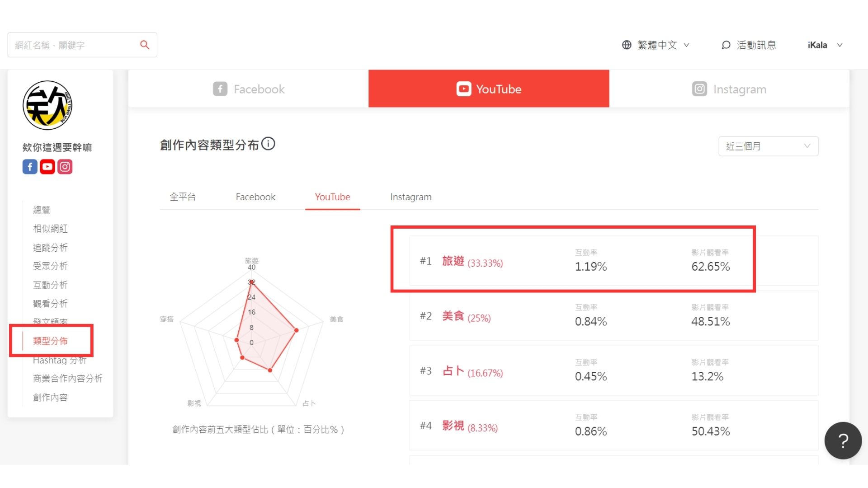
Task: Click the influencer profile avatar
Action: coord(47,105)
